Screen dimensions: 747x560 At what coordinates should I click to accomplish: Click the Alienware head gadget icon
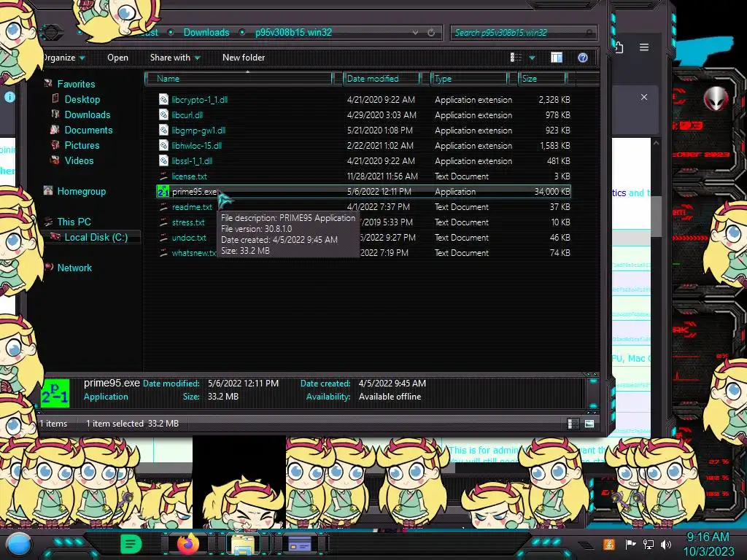(716, 99)
